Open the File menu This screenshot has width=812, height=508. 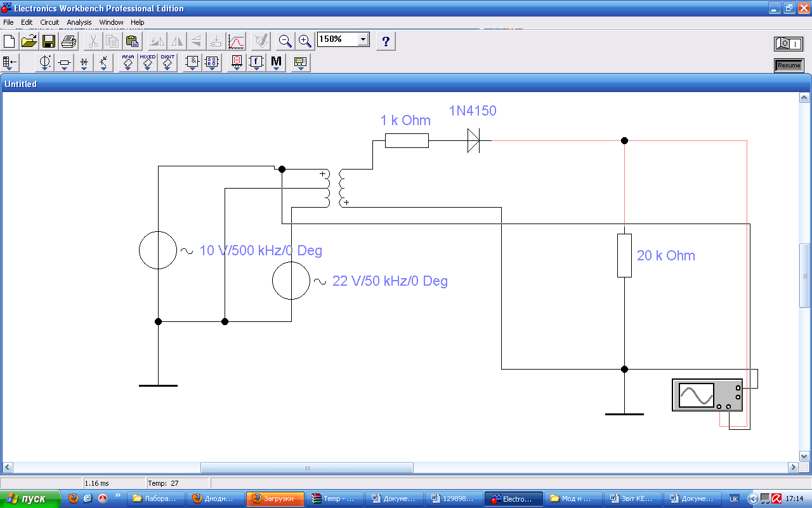tap(8, 22)
